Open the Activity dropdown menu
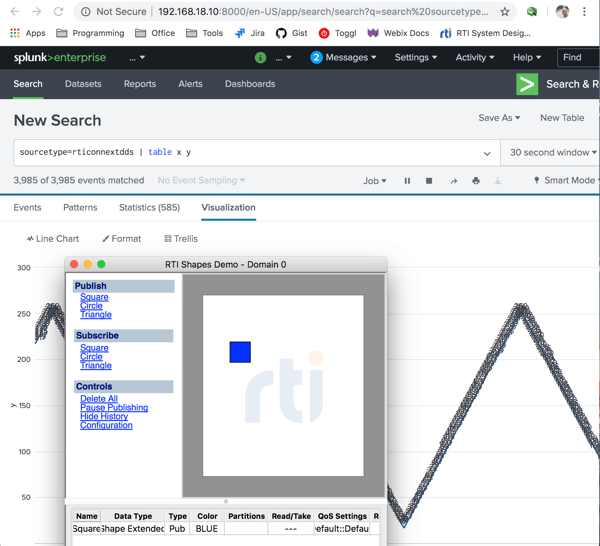This screenshot has height=546, width=600. point(475,57)
